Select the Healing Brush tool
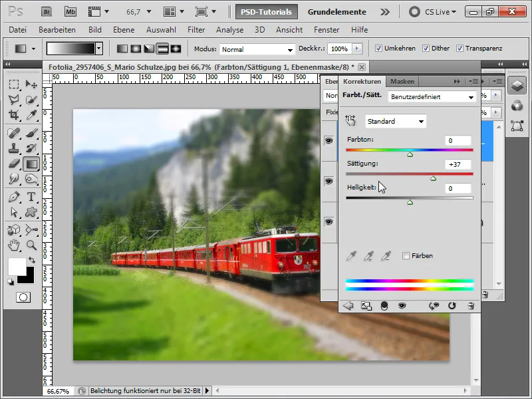The width and height of the screenshot is (532, 399). (x=14, y=133)
